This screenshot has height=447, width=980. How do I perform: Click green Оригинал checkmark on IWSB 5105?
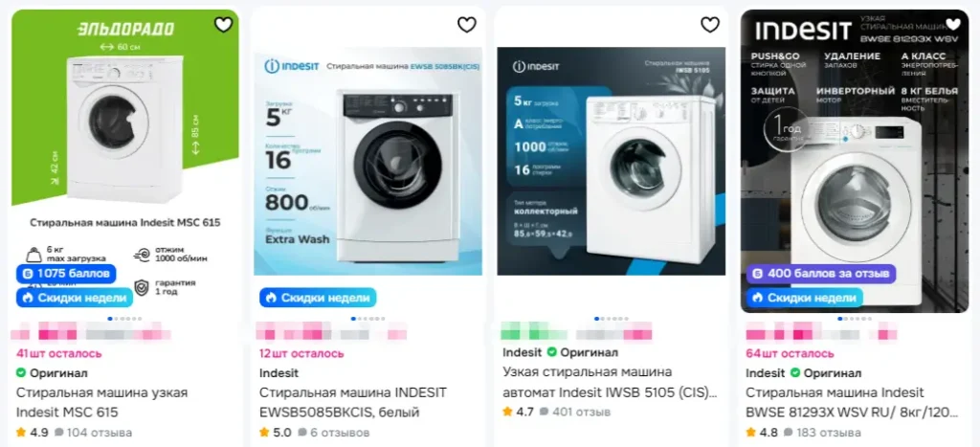pyautogui.click(x=551, y=352)
